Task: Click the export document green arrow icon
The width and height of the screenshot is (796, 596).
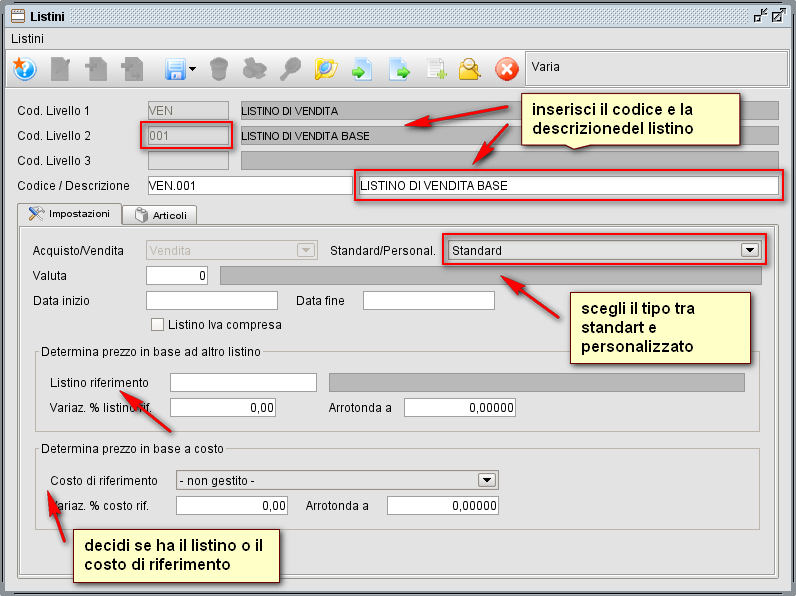Action: [x=400, y=69]
